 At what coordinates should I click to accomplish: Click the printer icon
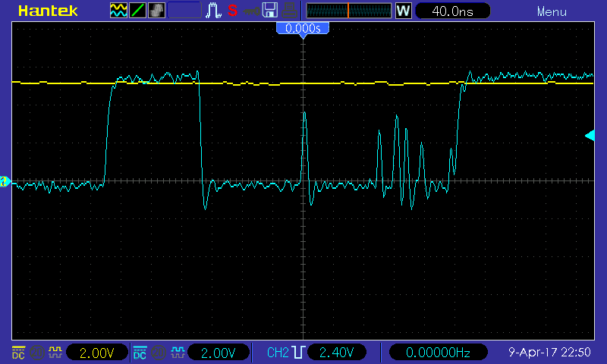[289, 11]
